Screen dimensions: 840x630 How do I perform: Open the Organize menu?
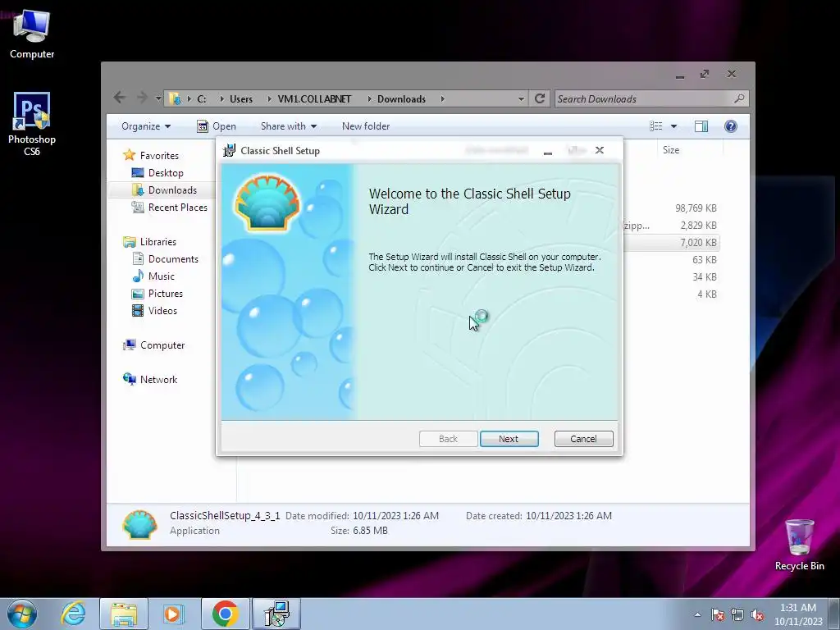click(146, 126)
